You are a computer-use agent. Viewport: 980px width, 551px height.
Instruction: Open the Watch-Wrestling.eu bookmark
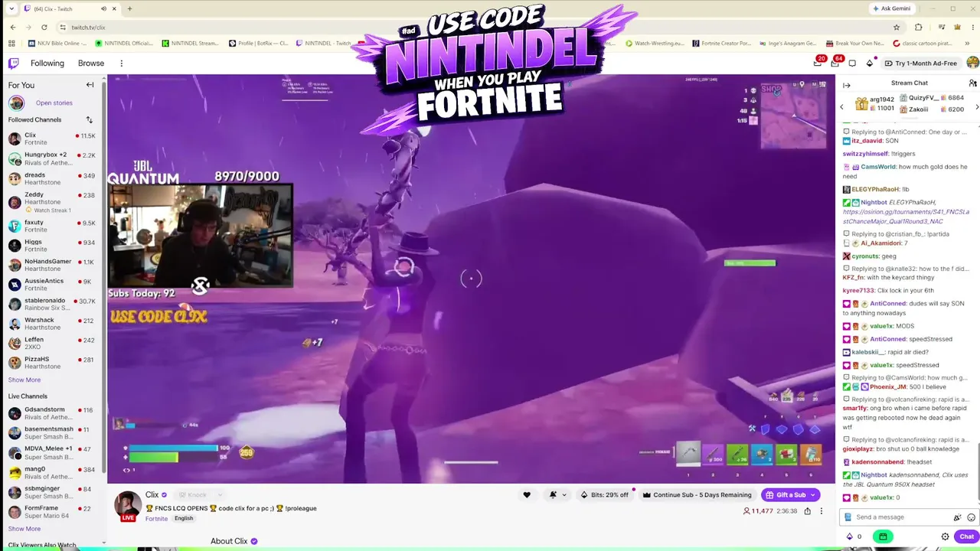point(655,44)
